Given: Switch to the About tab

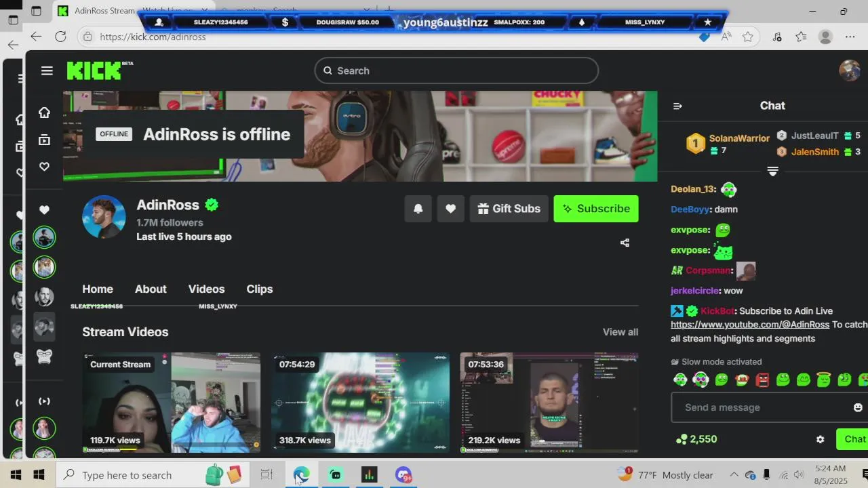Looking at the screenshot, I should point(151,289).
